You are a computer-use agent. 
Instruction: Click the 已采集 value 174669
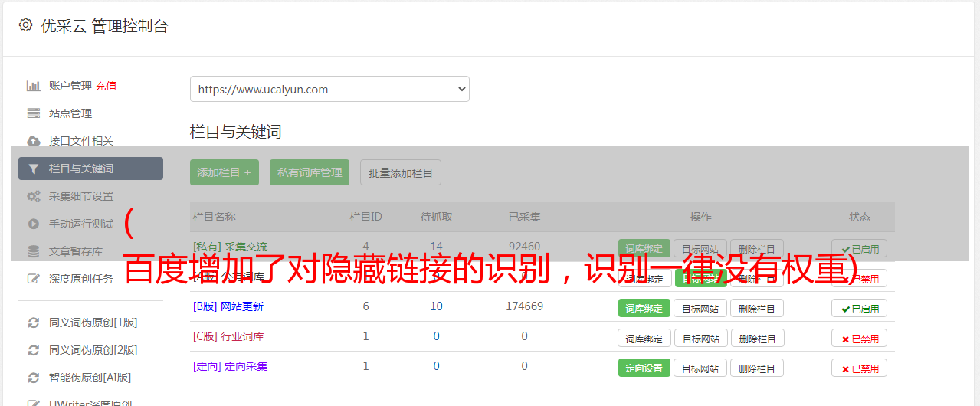(x=524, y=306)
